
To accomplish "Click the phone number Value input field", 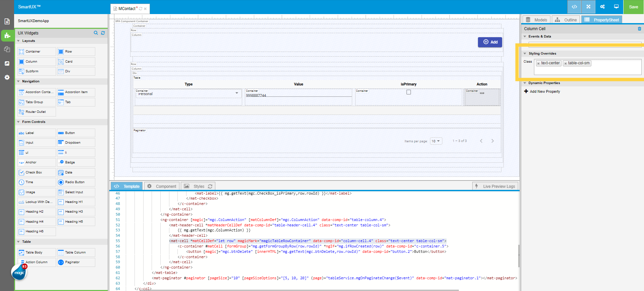I will click(298, 95).
